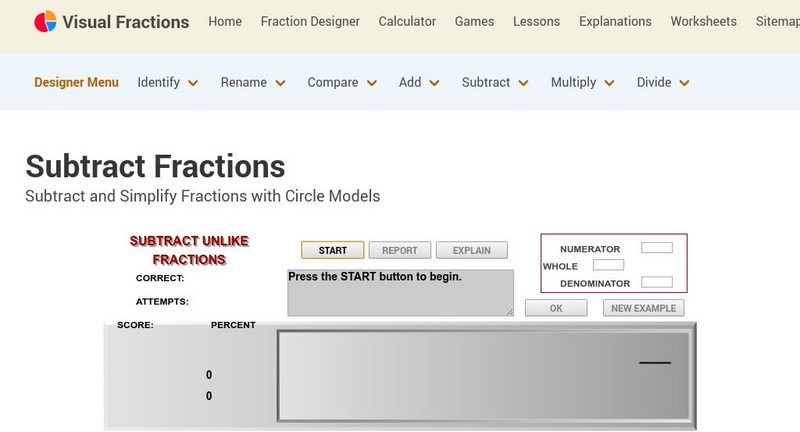Click the NEW EXAMPLE button

[644, 308]
